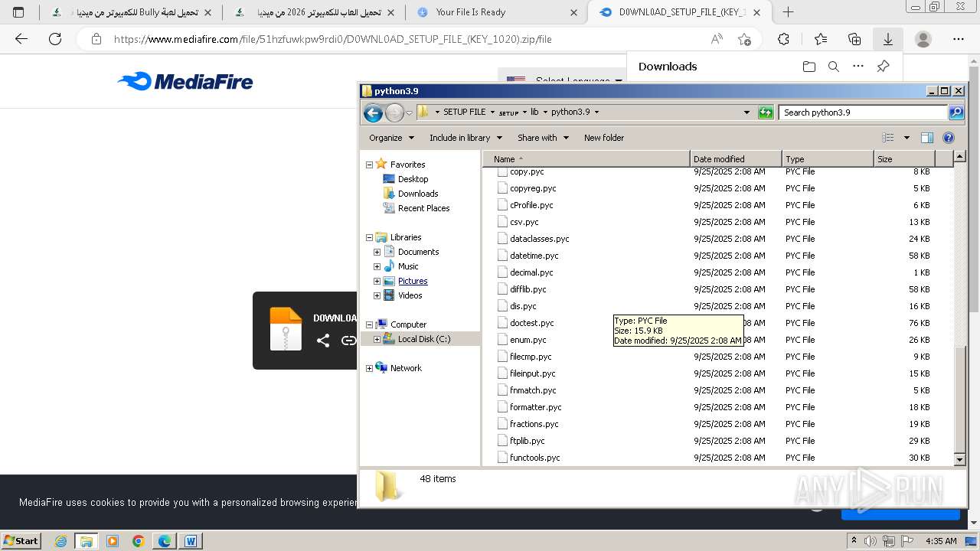Click the Explorer Back navigation arrow
The image size is (980, 551).
(373, 112)
